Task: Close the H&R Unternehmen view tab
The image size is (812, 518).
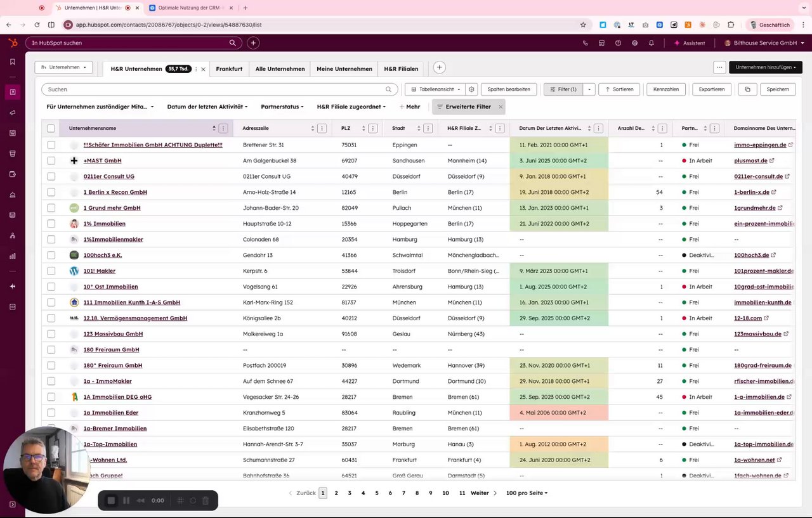Action: point(203,69)
